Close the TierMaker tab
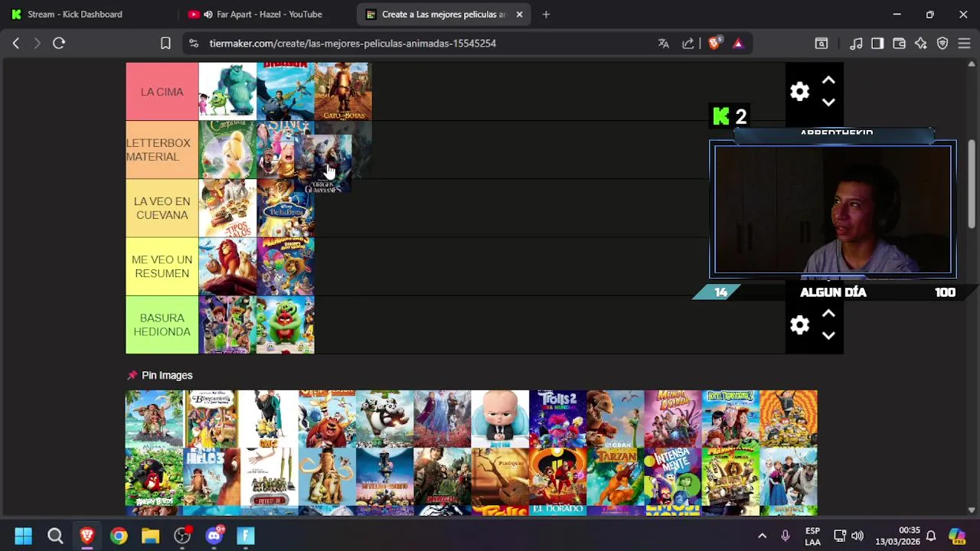The height and width of the screenshot is (551, 980). point(519,14)
